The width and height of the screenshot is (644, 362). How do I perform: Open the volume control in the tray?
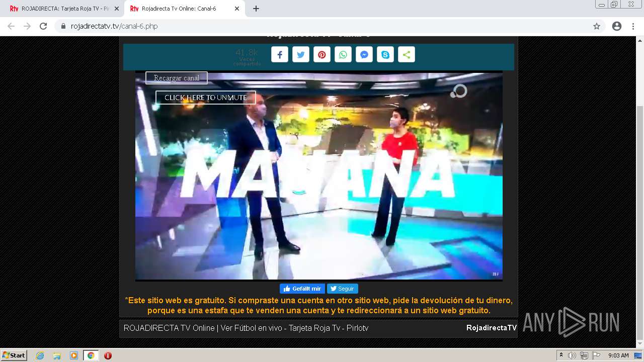(x=572, y=355)
